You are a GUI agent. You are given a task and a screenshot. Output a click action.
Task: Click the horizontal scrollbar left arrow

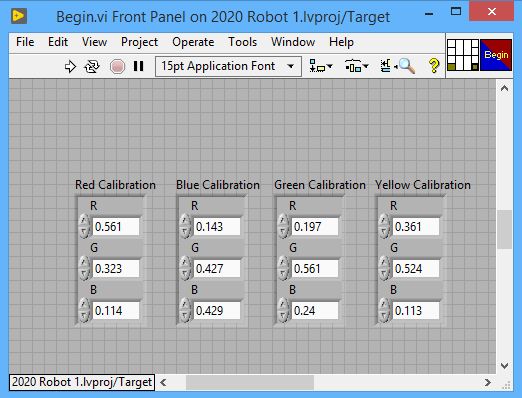pyautogui.click(x=163, y=382)
